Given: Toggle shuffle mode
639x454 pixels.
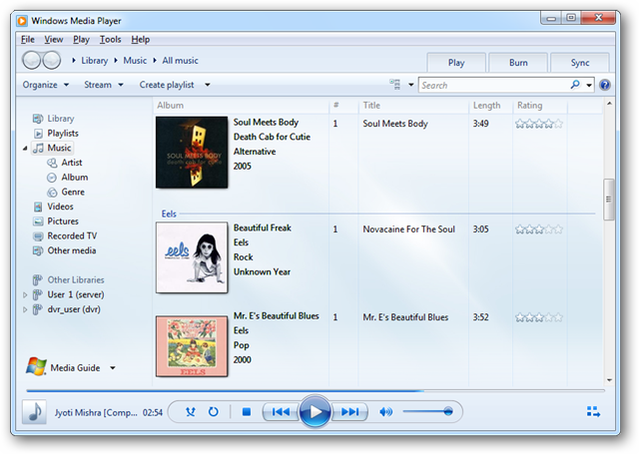Looking at the screenshot, I should coord(190,412).
